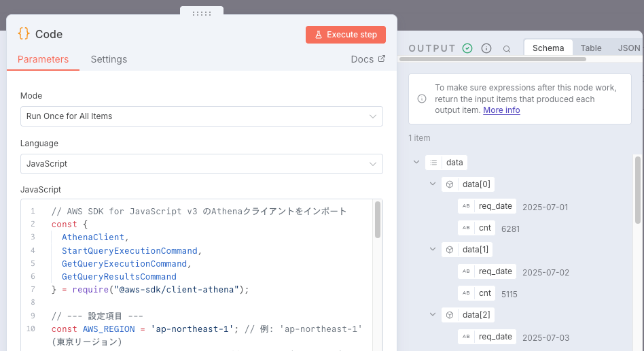Click the Code node title
Image resolution: width=644 pixels, height=351 pixels.
coord(49,34)
